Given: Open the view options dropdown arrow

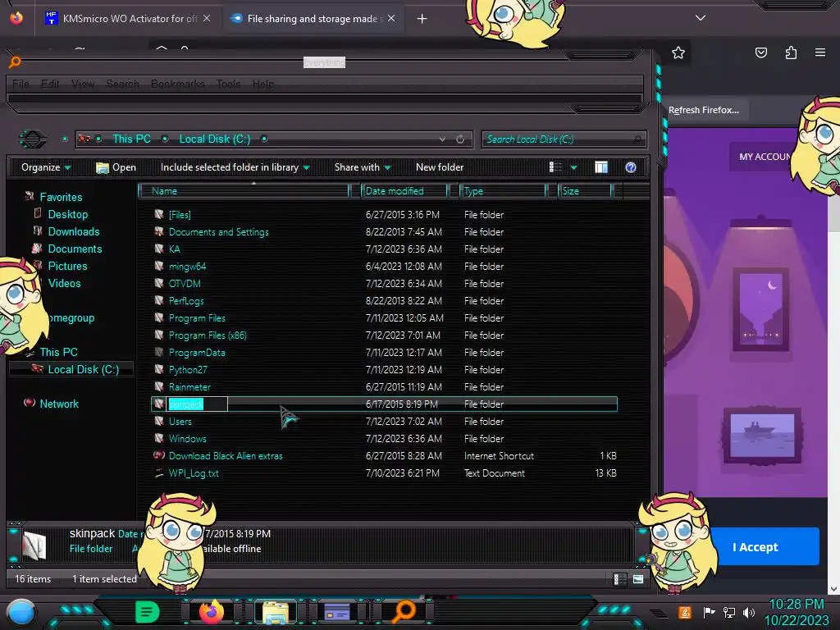Looking at the screenshot, I should [x=573, y=167].
